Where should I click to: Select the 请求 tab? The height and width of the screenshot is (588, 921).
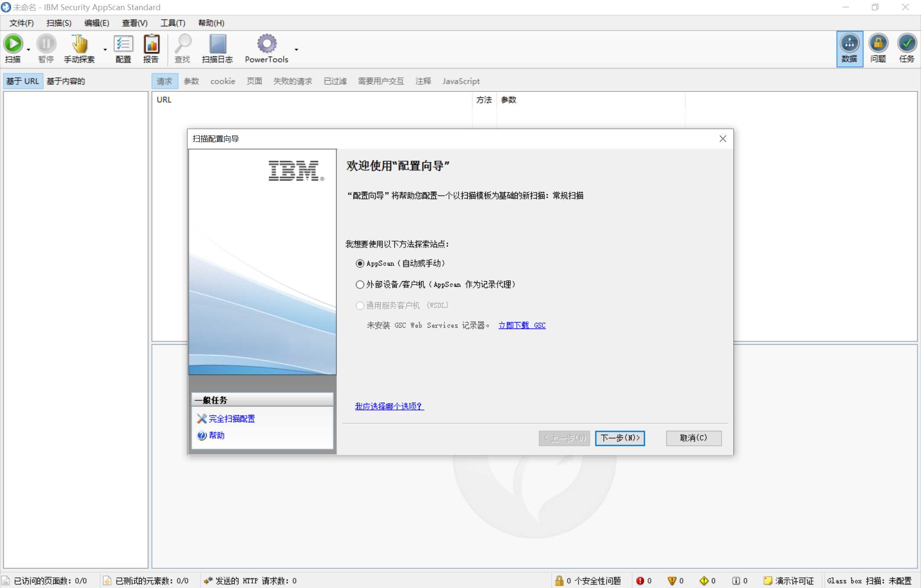pyautogui.click(x=165, y=81)
